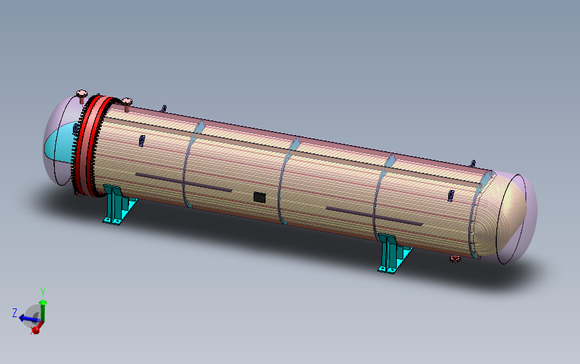The height and width of the screenshot is (364, 580).
Task: Select the cyan saddle support near the right end
Action: [394, 254]
